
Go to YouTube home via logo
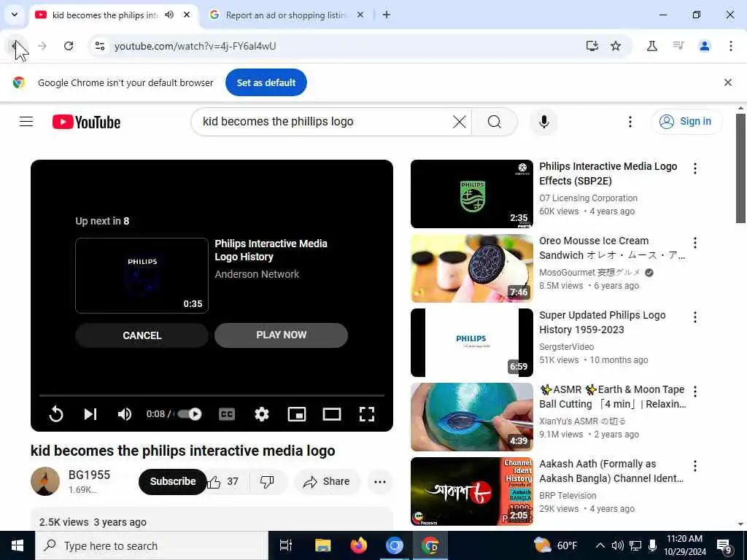(86, 122)
